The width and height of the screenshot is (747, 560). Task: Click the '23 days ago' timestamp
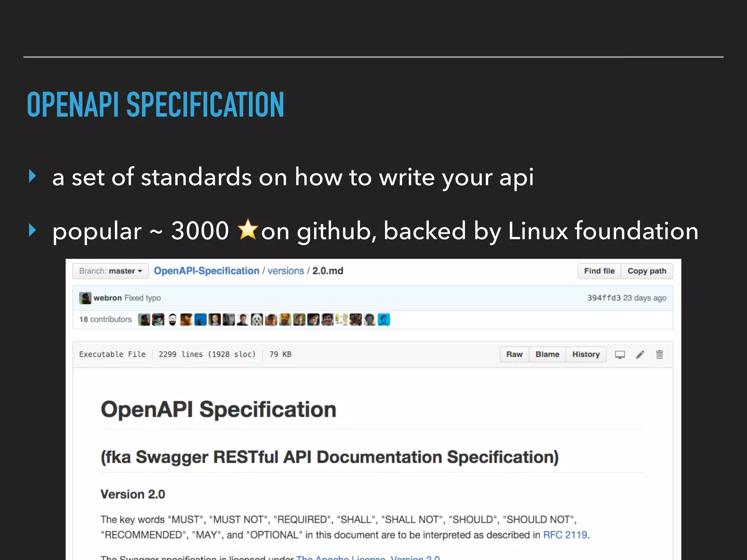pyautogui.click(x=645, y=298)
